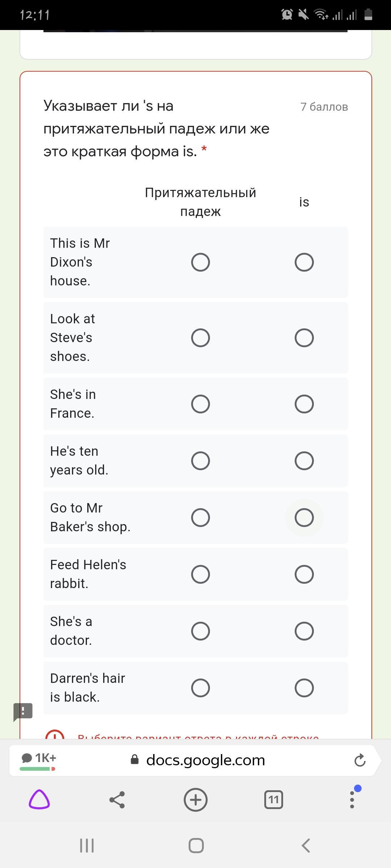Tap the Android back navigation button
This screenshot has width=391, height=868.
(306, 846)
